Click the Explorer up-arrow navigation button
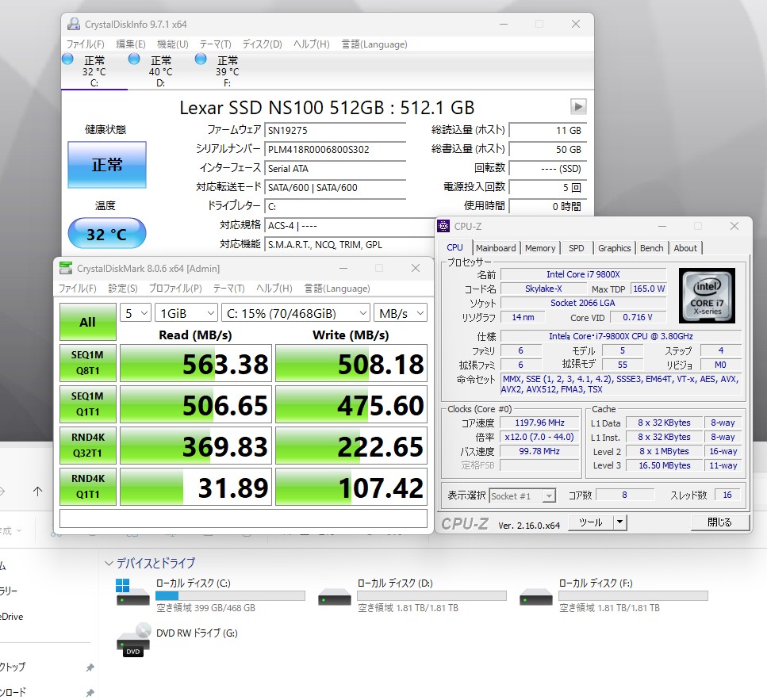 point(37,492)
